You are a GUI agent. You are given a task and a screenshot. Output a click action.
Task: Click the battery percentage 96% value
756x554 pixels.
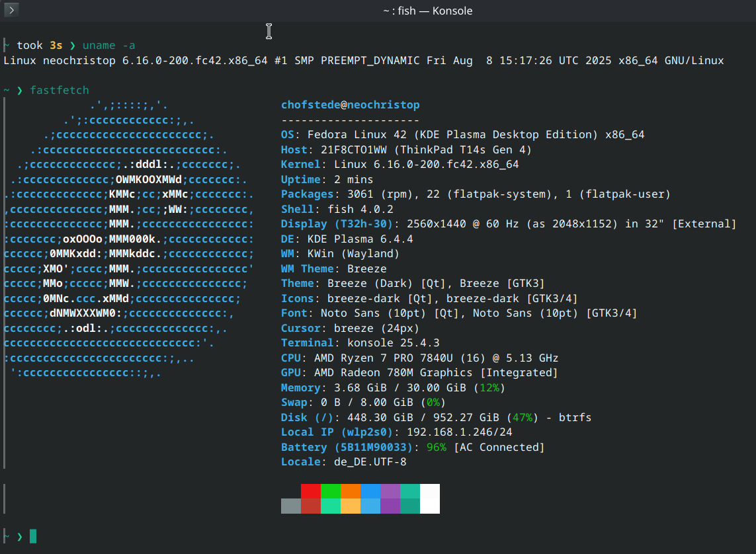436,448
